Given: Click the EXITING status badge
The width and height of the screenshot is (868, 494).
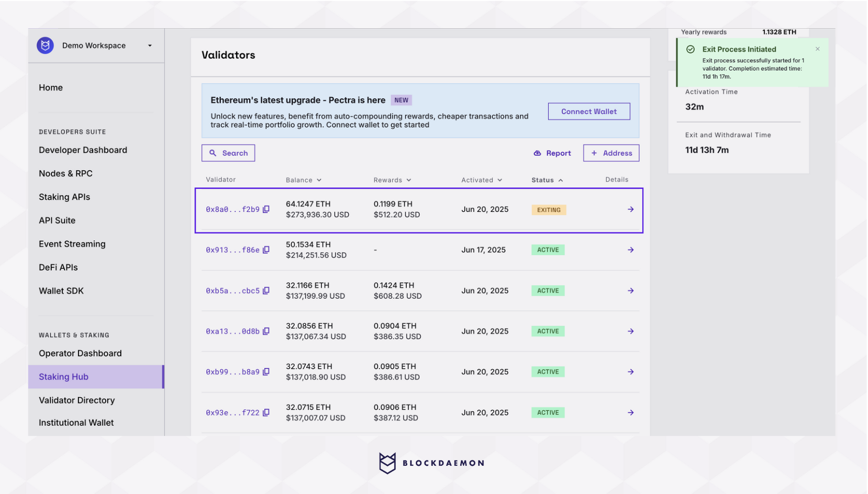Looking at the screenshot, I should pos(549,210).
